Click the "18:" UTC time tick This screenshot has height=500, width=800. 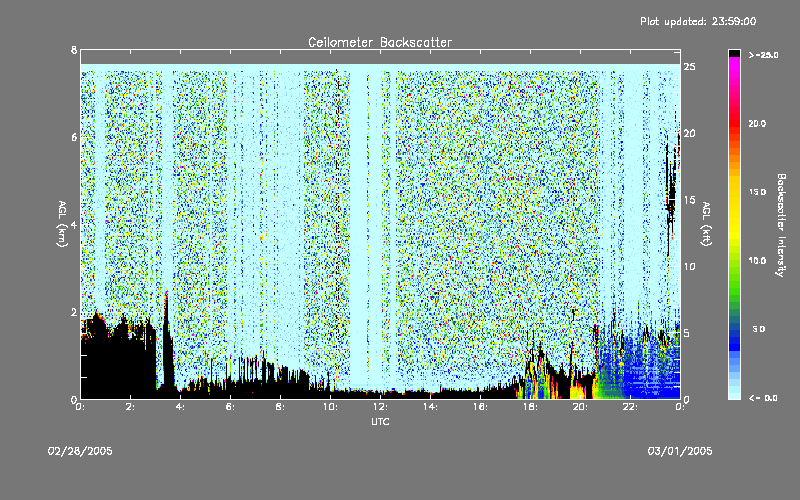[x=531, y=407]
